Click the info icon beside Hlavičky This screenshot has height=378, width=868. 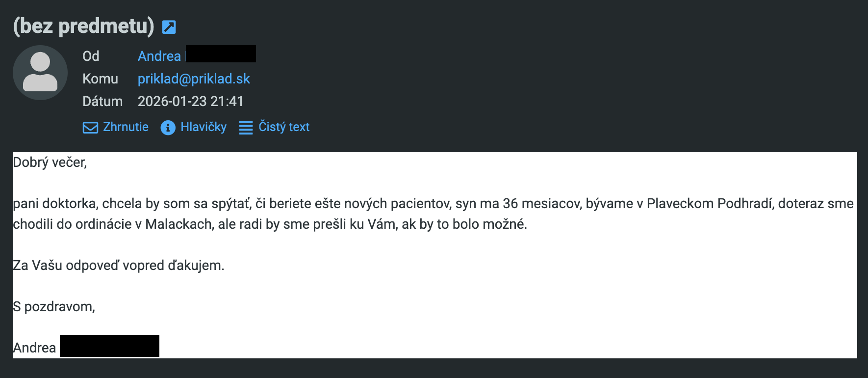(x=168, y=128)
